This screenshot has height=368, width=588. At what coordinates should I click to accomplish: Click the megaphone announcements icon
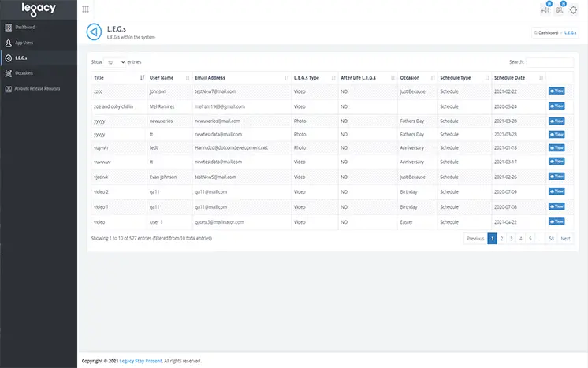pos(545,9)
